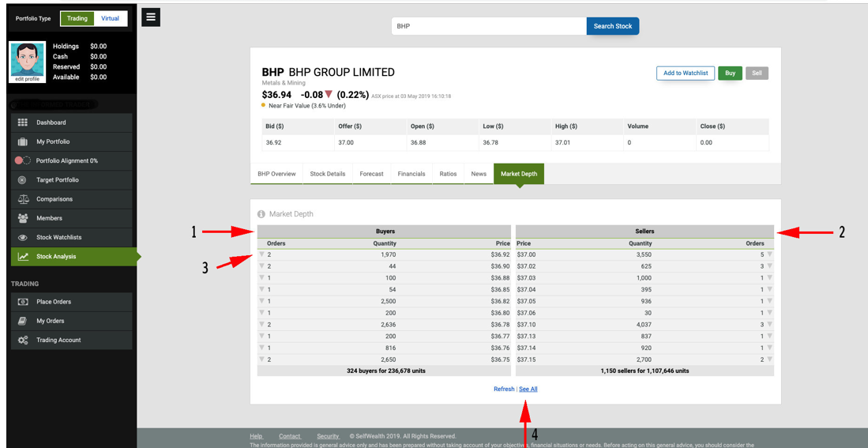This screenshot has height=448, width=868.
Task: Open My Portfolio in sidebar
Action: [71, 141]
